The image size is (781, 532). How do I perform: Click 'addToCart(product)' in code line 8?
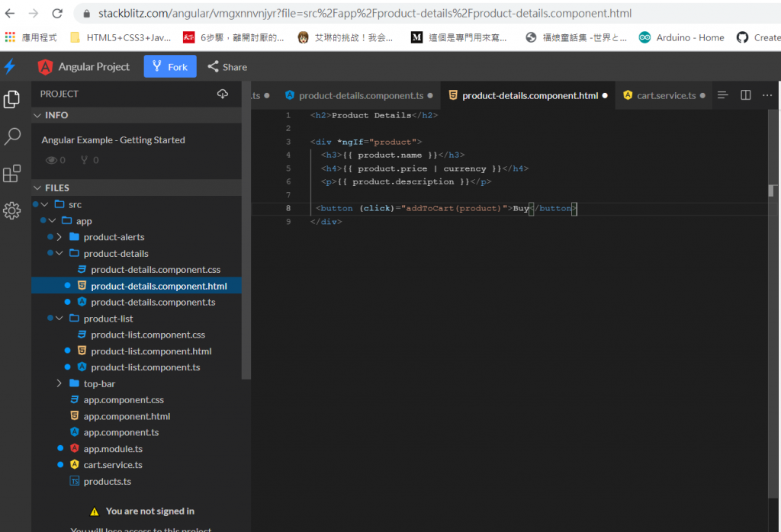(453, 208)
